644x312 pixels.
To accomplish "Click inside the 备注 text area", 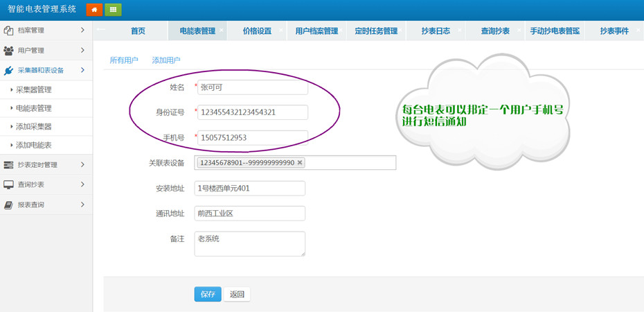I will [249, 243].
